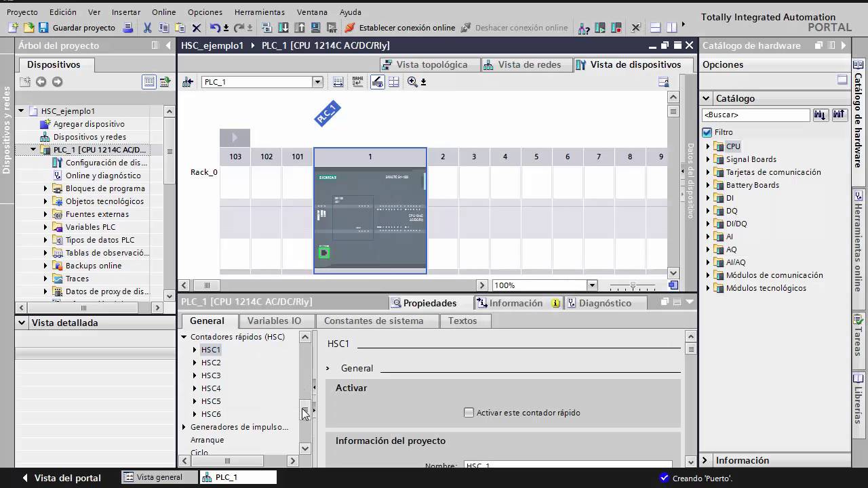Viewport: 868px width, 488px height.
Task: Save with the Guardar proyecto button
Action: click(77, 28)
